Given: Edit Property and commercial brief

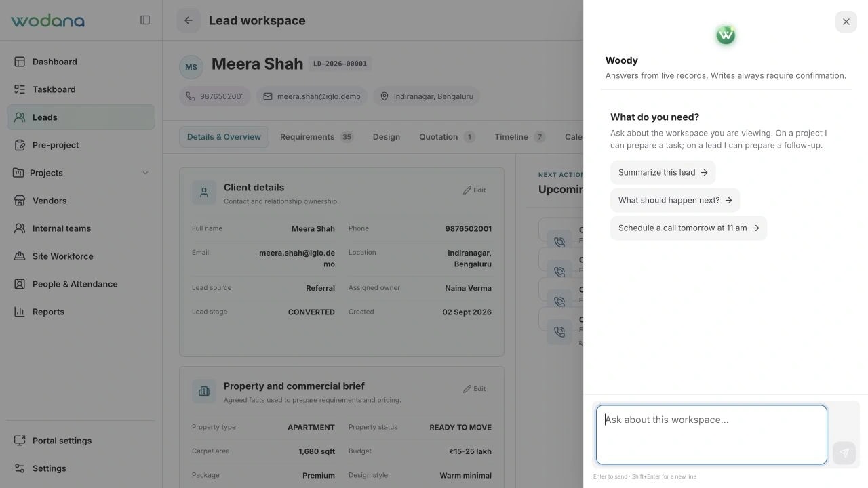Looking at the screenshot, I should [475, 389].
